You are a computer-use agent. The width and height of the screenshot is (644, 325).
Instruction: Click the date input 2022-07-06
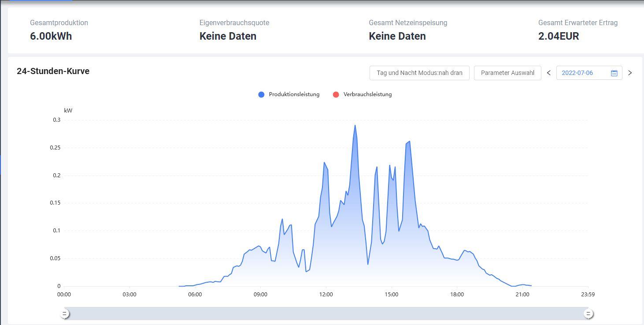click(589, 73)
